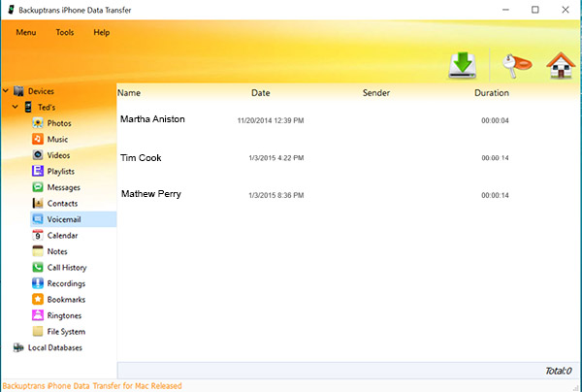Click the File System folder icon
The image size is (582, 392).
[x=38, y=331]
